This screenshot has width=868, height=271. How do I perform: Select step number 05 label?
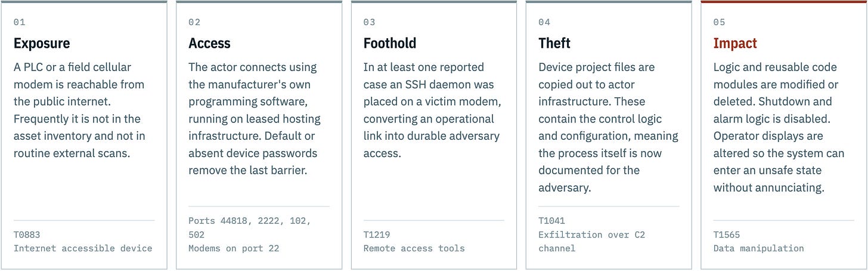tap(720, 22)
